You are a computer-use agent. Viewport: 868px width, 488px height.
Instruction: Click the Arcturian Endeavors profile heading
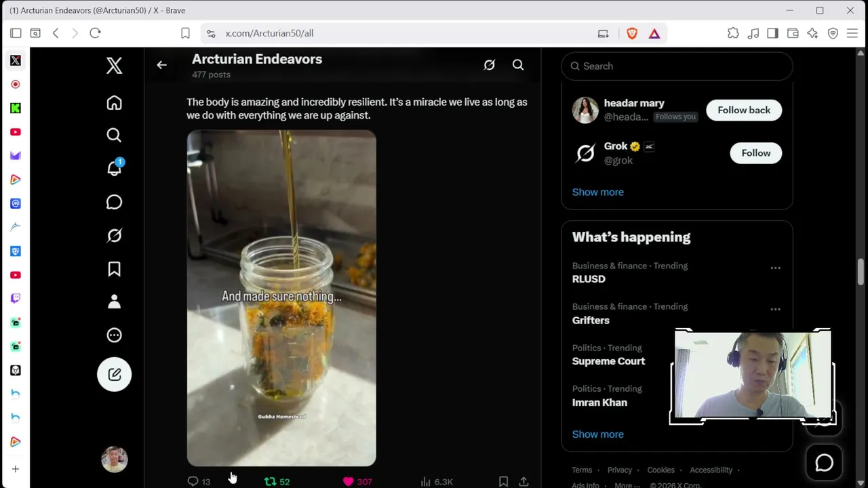[257, 59]
